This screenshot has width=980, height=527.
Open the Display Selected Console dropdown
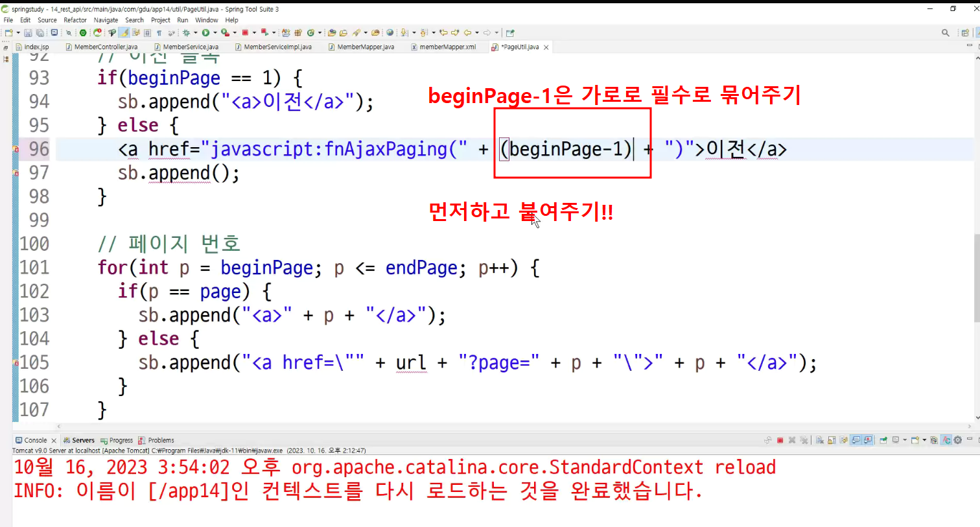click(905, 440)
